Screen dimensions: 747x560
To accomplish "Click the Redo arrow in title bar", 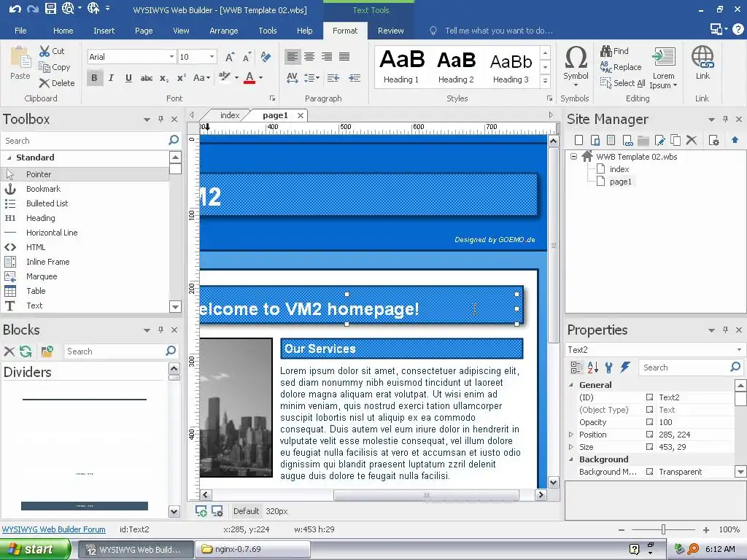I will tap(32, 9).
